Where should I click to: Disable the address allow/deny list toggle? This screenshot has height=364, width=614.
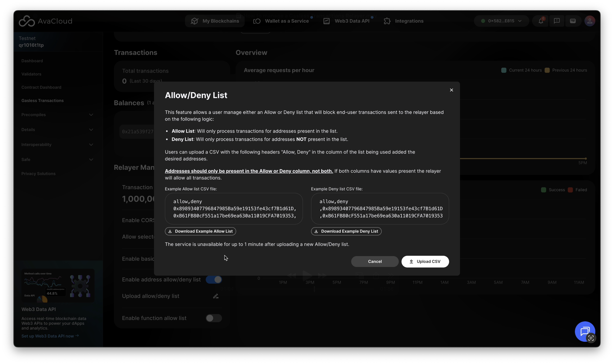click(214, 280)
